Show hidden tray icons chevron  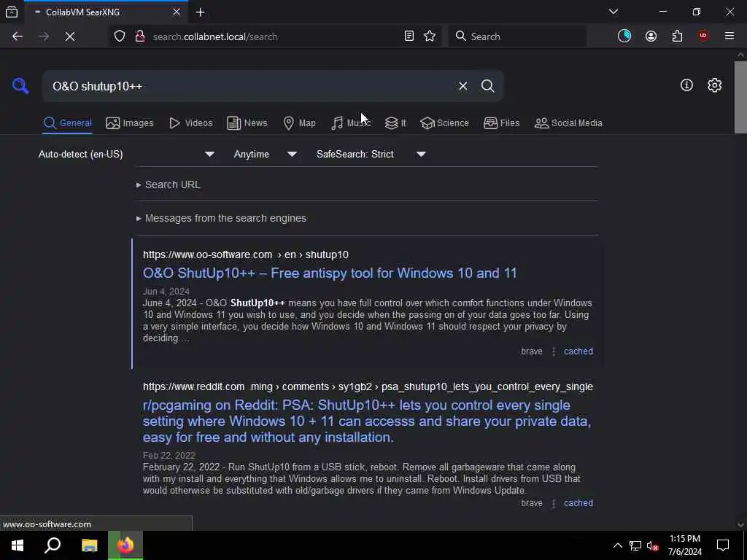pos(617,545)
